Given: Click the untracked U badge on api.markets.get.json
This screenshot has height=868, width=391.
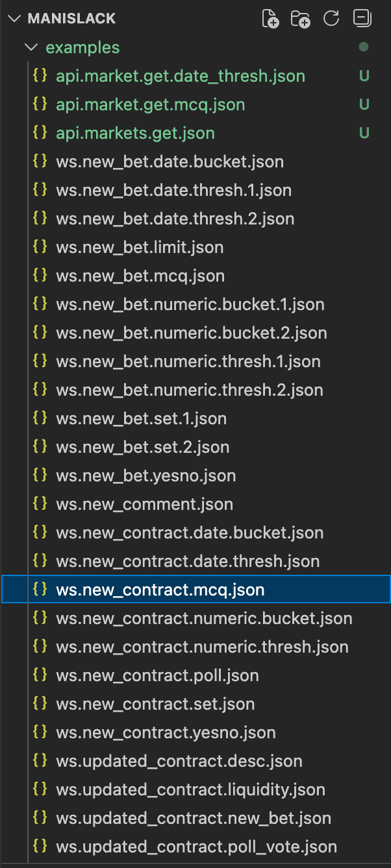Looking at the screenshot, I should tap(364, 133).
